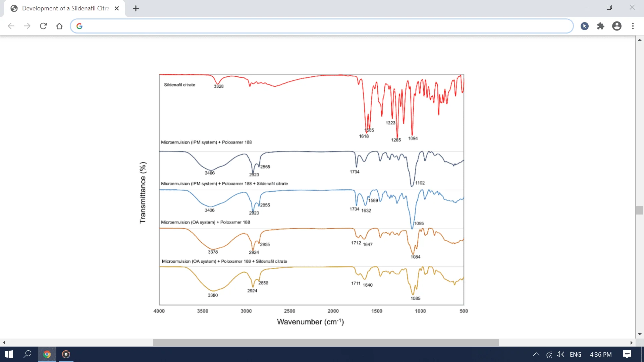Restore down the Chrome window
644x362 pixels.
pos(609,7)
